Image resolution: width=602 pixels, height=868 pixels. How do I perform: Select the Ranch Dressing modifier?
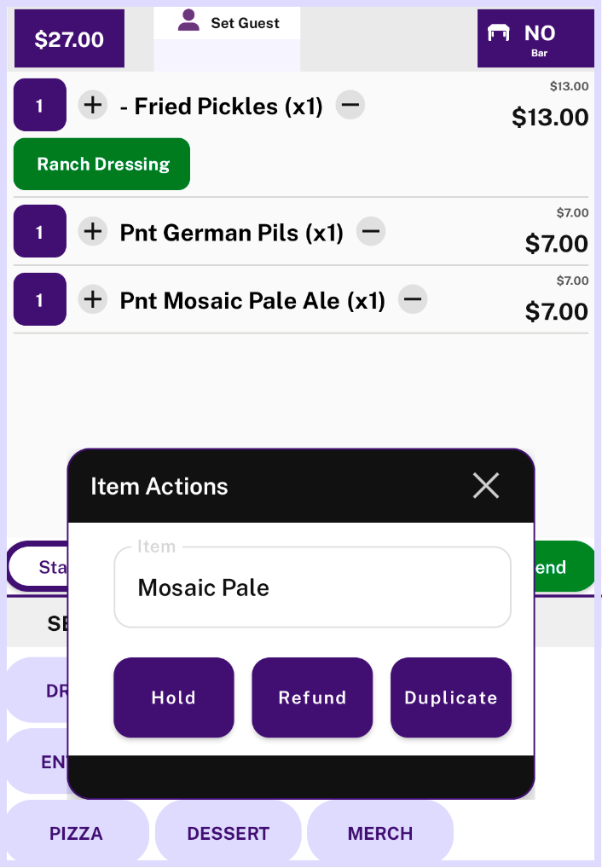pos(102,164)
